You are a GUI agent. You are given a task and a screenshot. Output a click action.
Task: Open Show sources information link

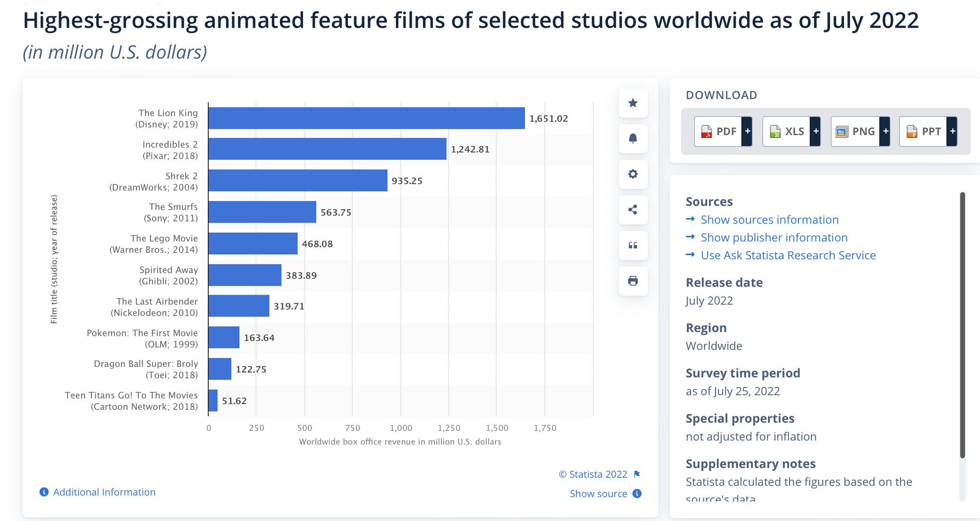769,220
